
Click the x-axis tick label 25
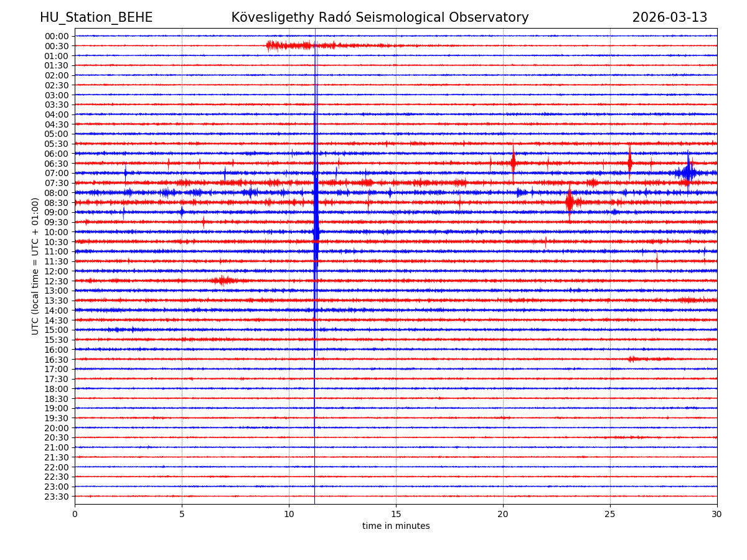610,514
